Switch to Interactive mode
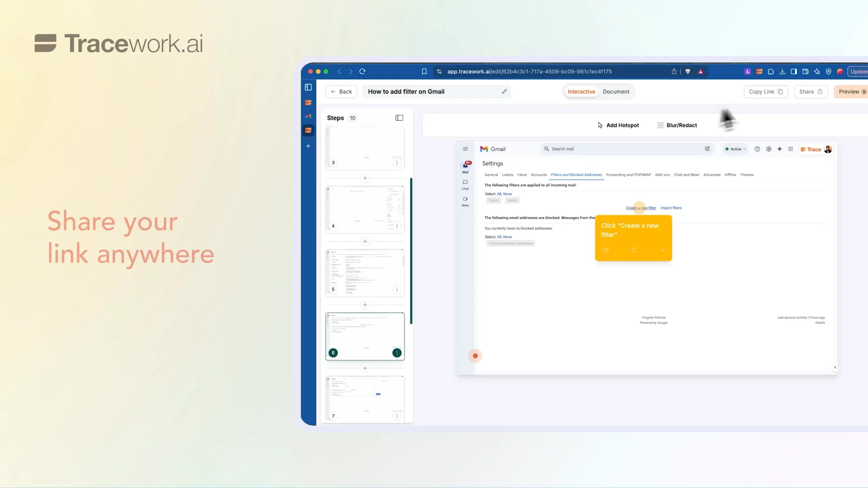The height and width of the screenshot is (488, 868). click(581, 91)
